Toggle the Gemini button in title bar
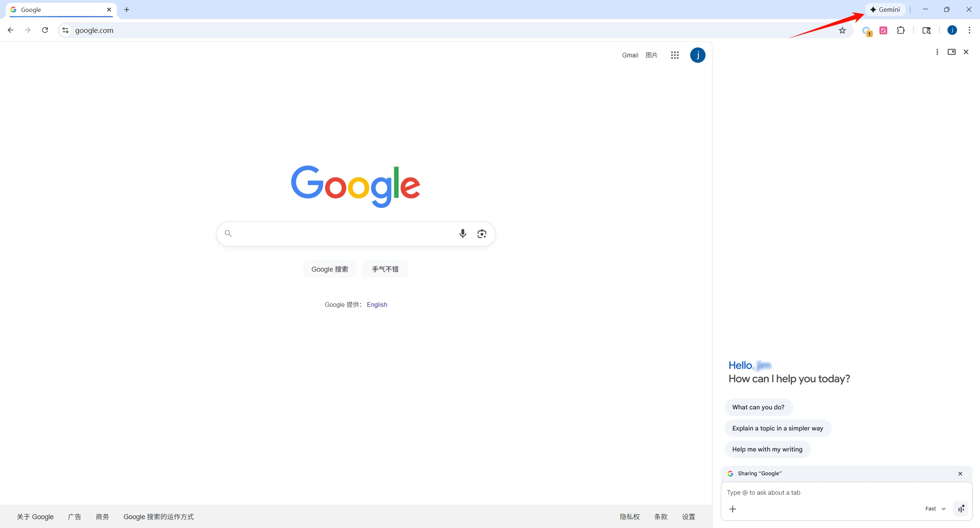This screenshot has width=980, height=528. click(x=885, y=10)
